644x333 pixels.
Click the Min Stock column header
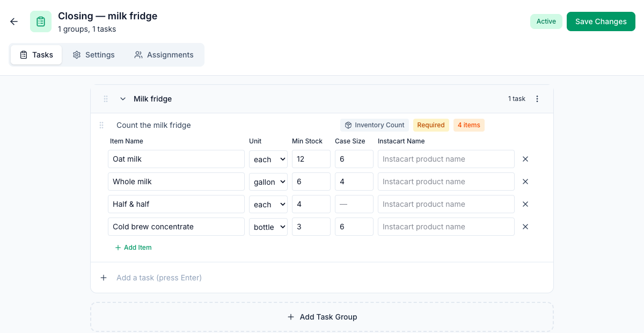point(308,141)
